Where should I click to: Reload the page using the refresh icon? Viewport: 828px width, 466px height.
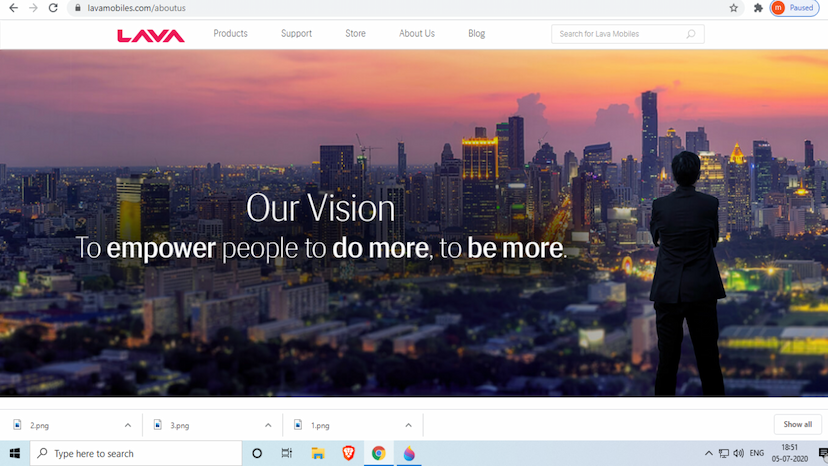[53, 8]
